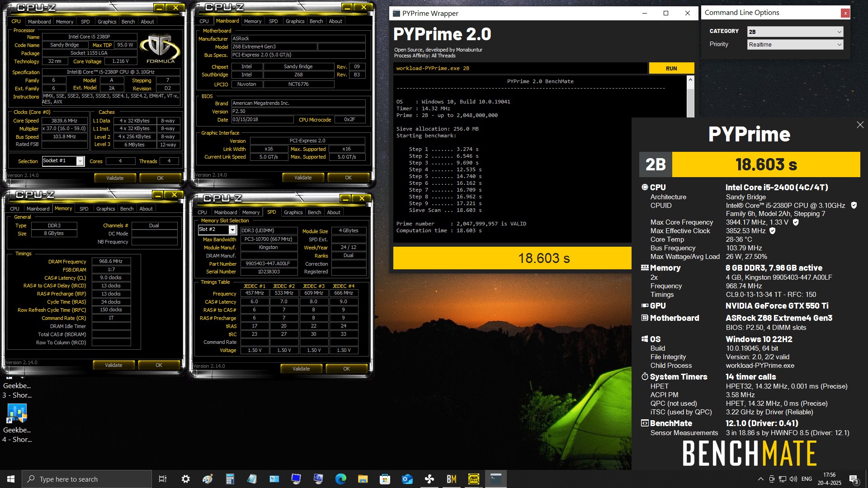Switch to CPU-Z taskbar icon

(473, 479)
